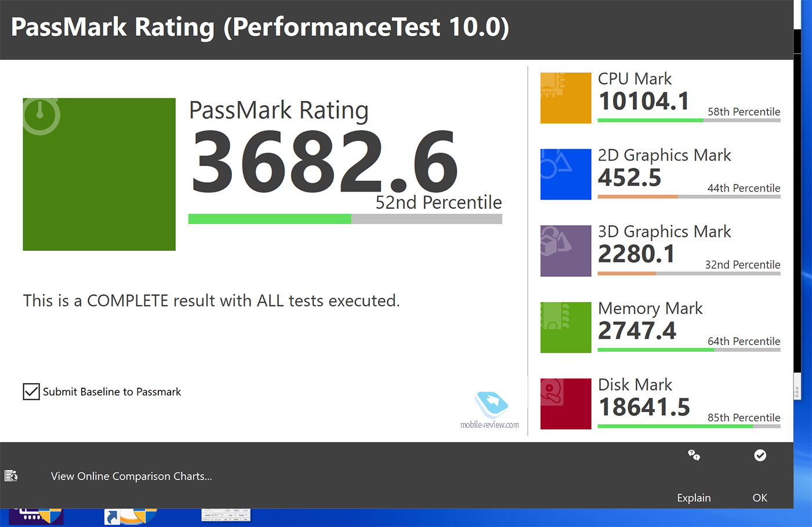Open the purple 3D Graphics Mark tile
The width and height of the screenshot is (812, 527).
(565, 251)
